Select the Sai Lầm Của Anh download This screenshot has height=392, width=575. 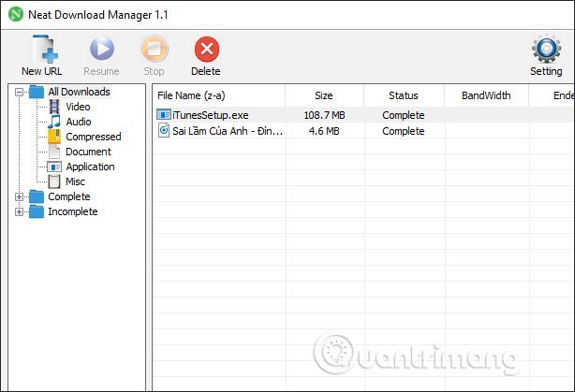(223, 131)
